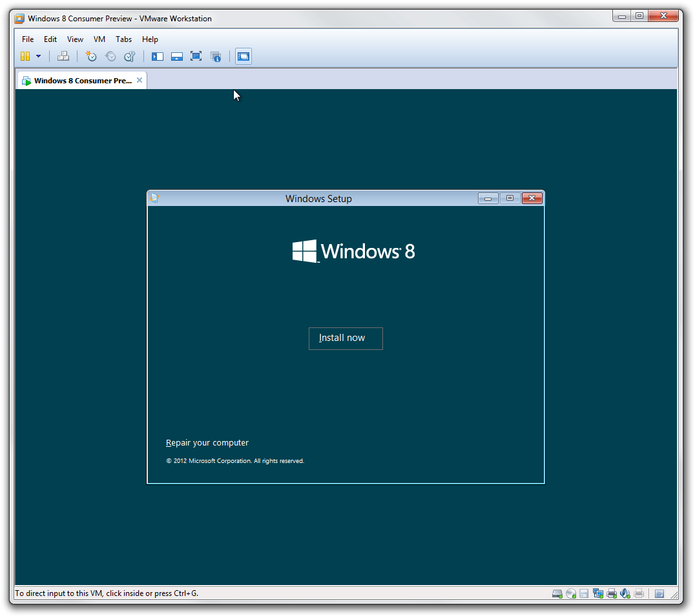Close the Windows 8 Consumer Preview tab
Viewport: 695px width, 616px height.
tap(139, 80)
